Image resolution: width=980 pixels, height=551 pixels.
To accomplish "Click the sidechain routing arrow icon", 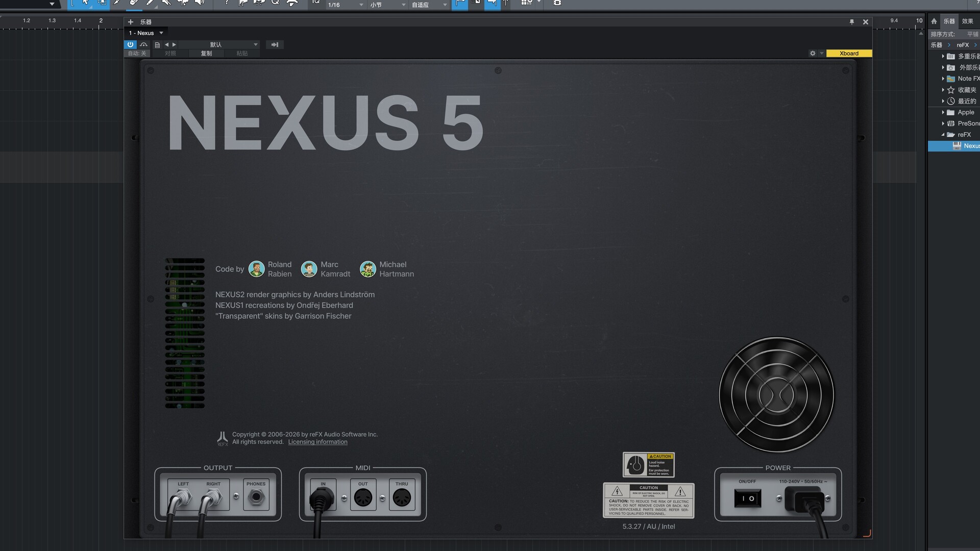I will click(x=275, y=45).
